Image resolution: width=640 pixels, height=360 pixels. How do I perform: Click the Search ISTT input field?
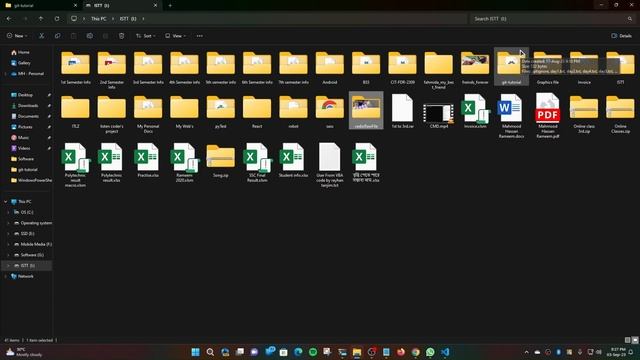553,19
